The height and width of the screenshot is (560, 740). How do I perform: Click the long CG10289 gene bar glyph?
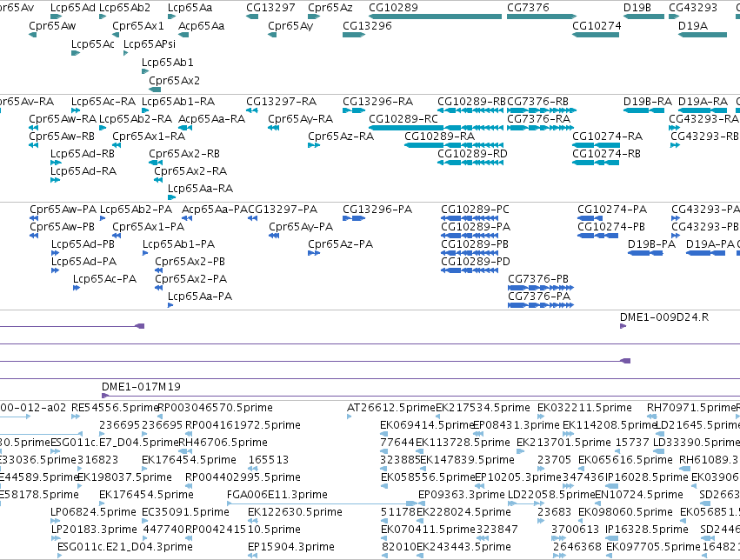point(435,17)
